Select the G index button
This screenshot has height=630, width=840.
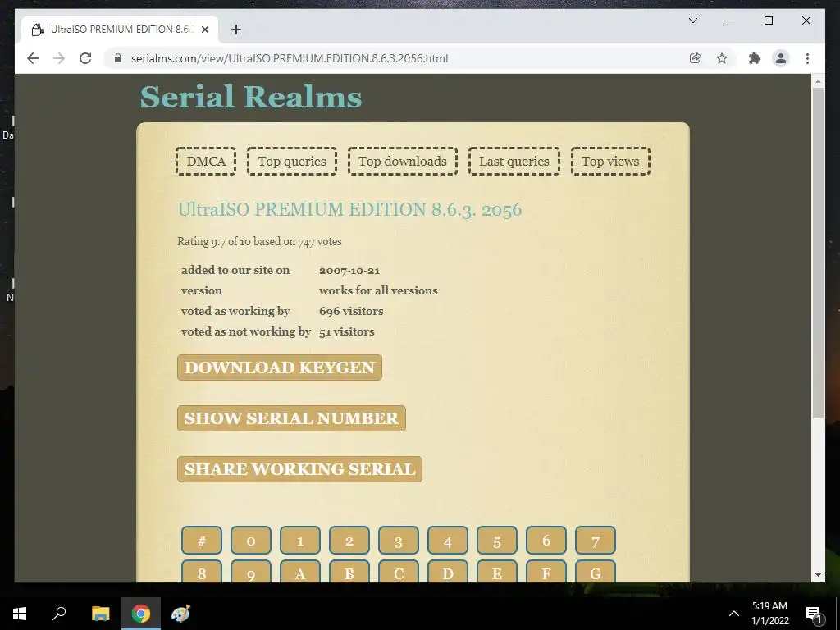(596, 572)
